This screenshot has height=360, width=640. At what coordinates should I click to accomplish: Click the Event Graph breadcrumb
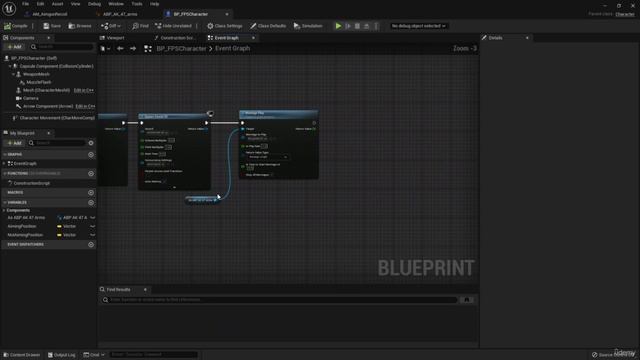click(x=233, y=49)
